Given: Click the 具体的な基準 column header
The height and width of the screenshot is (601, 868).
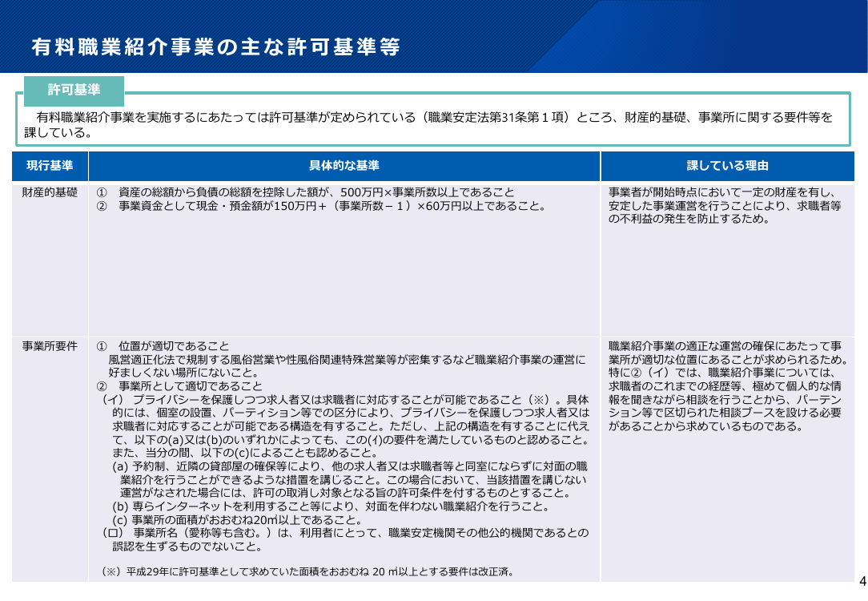Looking at the screenshot, I should point(344,166).
